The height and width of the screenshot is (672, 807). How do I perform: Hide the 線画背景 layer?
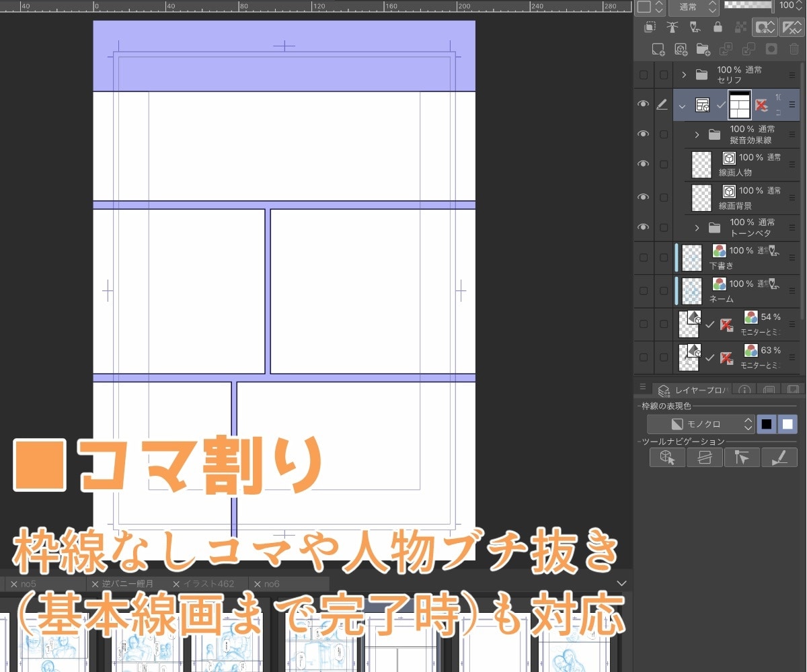(644, 198)
